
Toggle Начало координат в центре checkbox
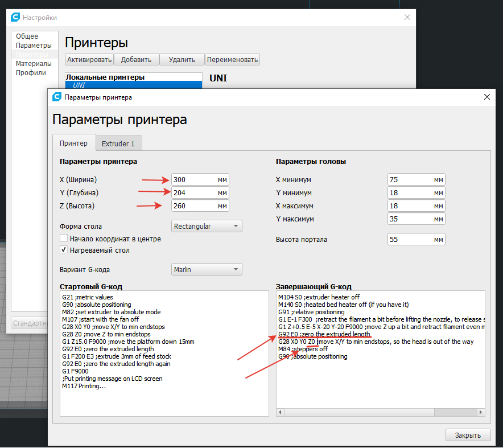tap(64, 239)
